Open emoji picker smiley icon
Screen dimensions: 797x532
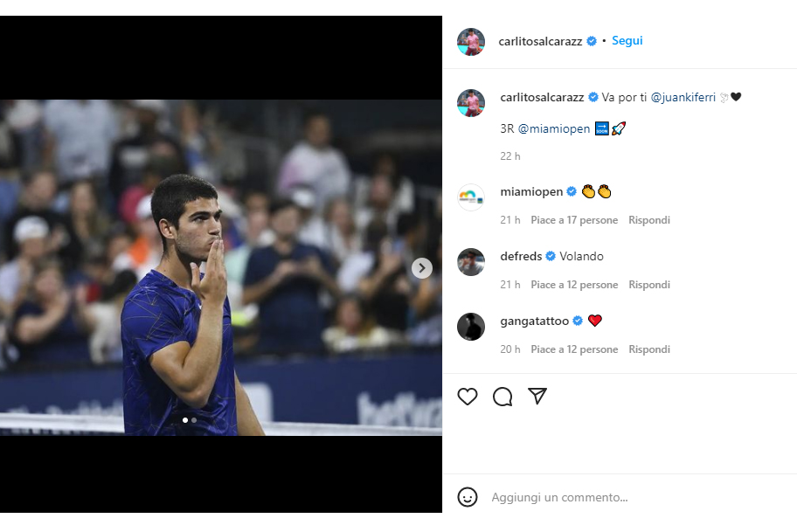(468, 497)
